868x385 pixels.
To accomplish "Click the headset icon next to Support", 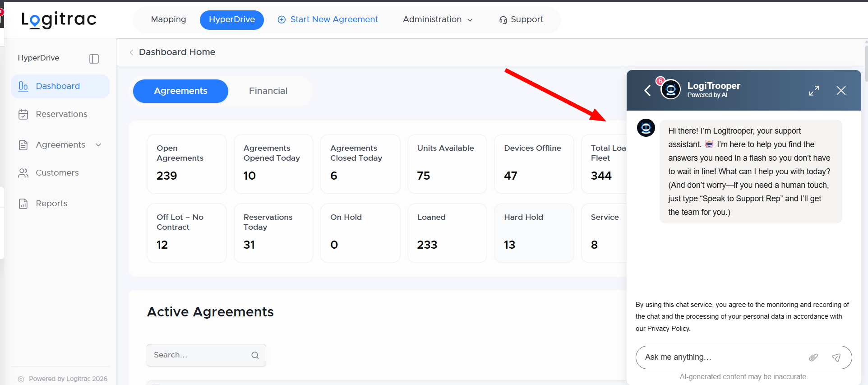I will 503,20.
